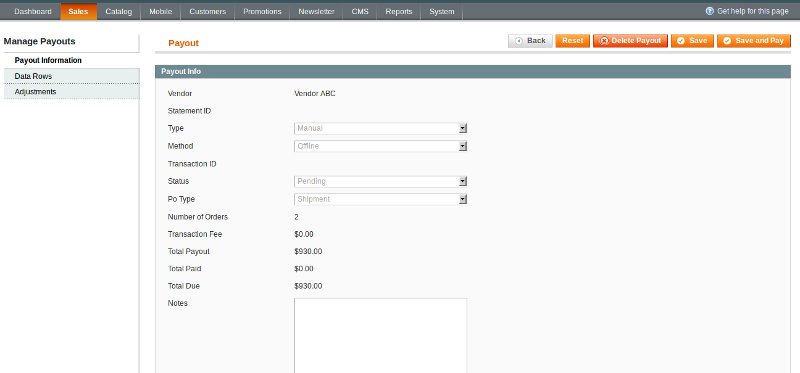Image resolution: width=800 pixels, height=373 pixels.
Task: Open the Customers menu
Action: pyautogui.click(x=208, y=12)
